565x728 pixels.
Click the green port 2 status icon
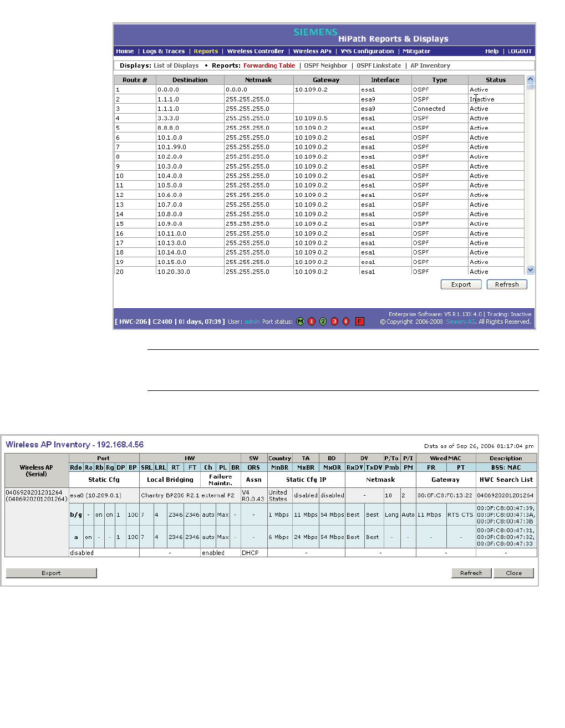(x=323, y=322)
